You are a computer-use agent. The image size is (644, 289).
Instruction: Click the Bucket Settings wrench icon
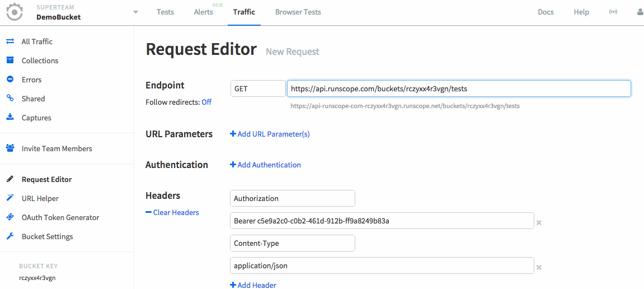pyautogui.click(x=10, y=236)
